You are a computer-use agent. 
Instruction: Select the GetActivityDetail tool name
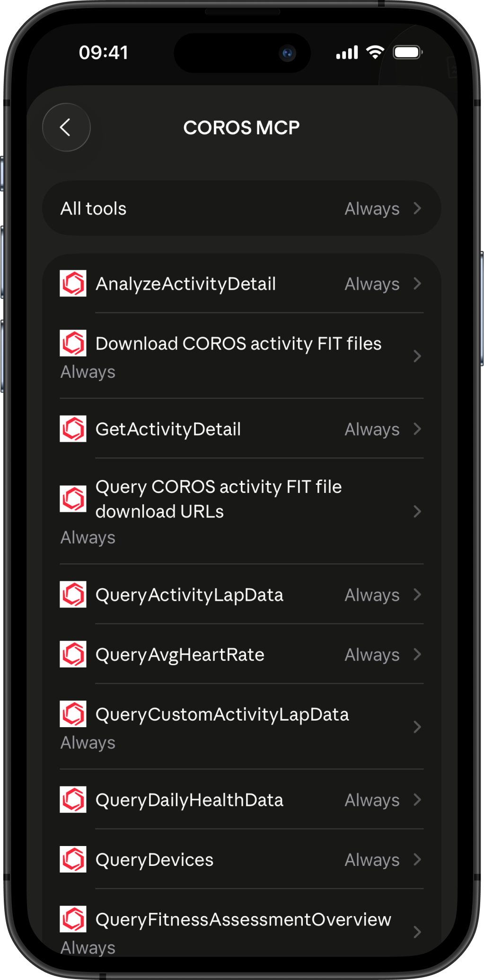[x=168, y=429]
